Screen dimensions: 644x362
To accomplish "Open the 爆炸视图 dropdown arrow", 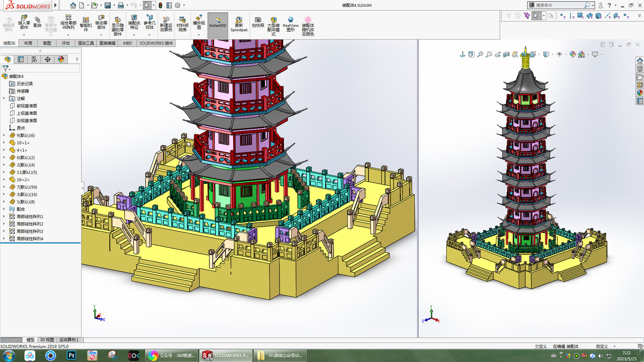I will click(x=199, y=35).
